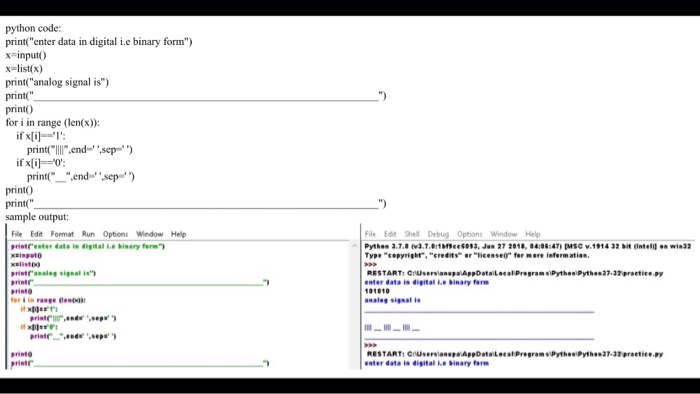Click the 'if x[i]=='1':' line in editor

pyautogui.click(x=39, y=309)
